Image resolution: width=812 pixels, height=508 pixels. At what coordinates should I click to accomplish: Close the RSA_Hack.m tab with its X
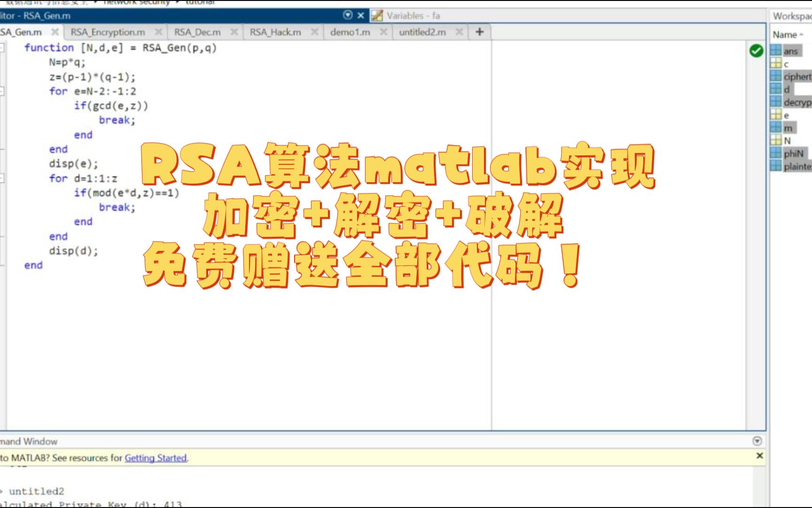[x=314, y=32]
